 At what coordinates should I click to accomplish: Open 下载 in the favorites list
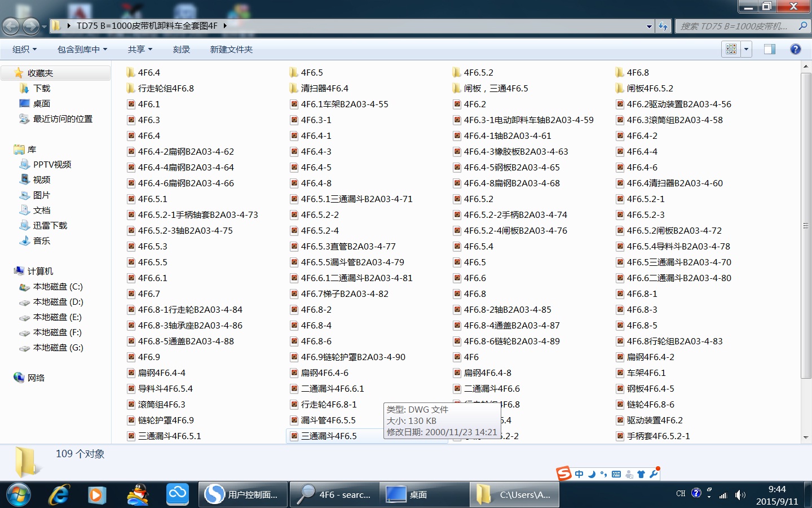[x=41, y=88]
